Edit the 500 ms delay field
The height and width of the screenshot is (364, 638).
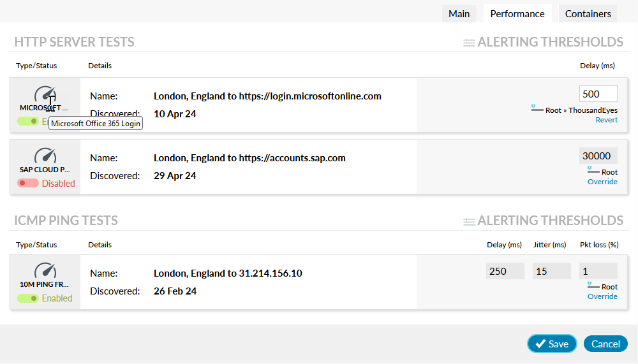tap(598, 94)
